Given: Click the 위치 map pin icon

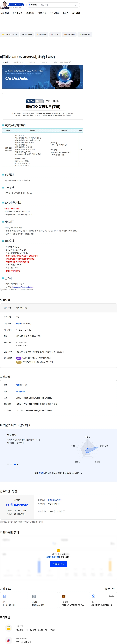Looking at the screenshot, I should (93, 596).
